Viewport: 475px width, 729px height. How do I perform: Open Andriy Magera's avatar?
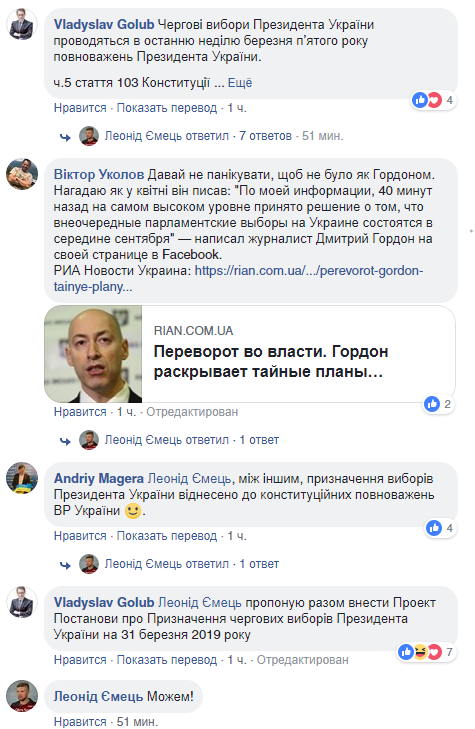tap(21, 477)
